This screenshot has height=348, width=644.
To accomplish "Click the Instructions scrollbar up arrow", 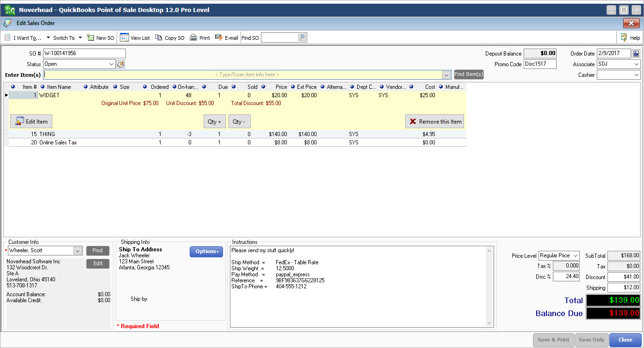I will (x=490, y=250).
